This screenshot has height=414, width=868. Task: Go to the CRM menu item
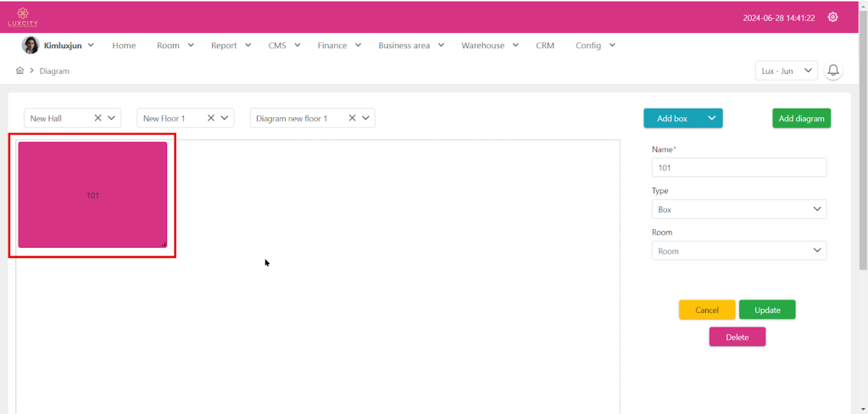(x=544, y=46)
